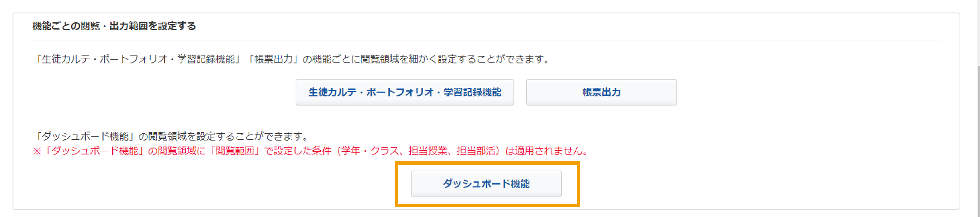
Task: Click the horizontal divider under the heading
Action: click(x=486, y=40)
